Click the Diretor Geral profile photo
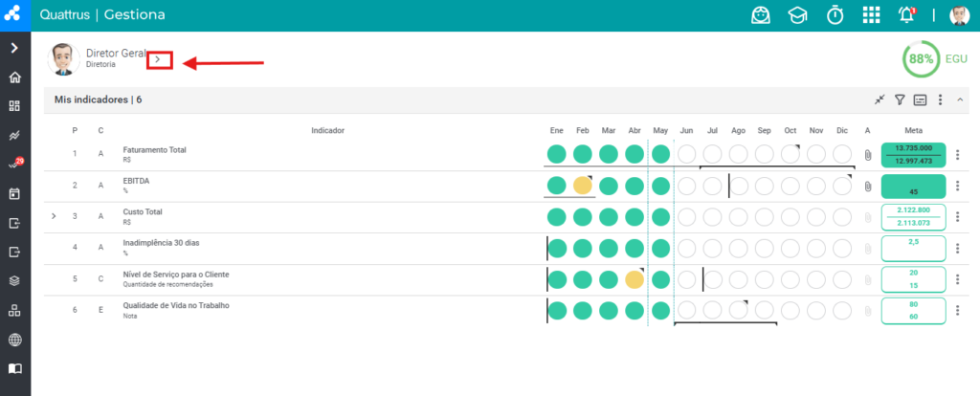The width and height of the screenshot is (980, 396). pos(63,59)
